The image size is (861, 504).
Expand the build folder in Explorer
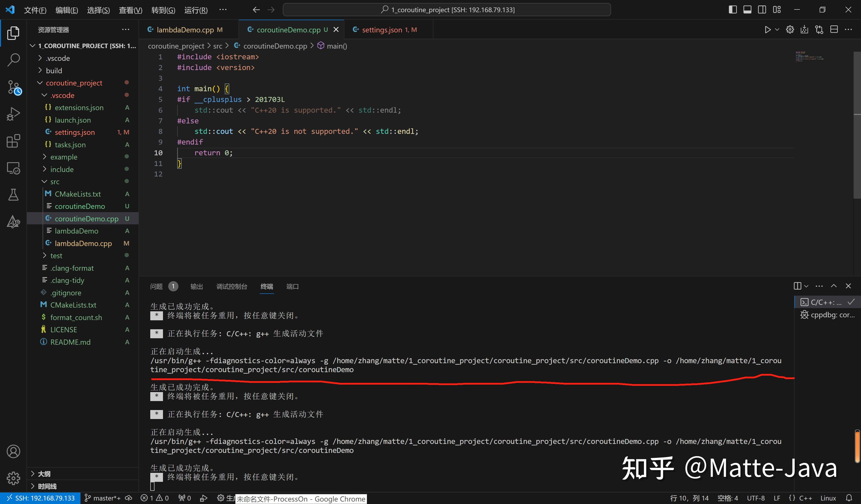click(x=55, y=70)
